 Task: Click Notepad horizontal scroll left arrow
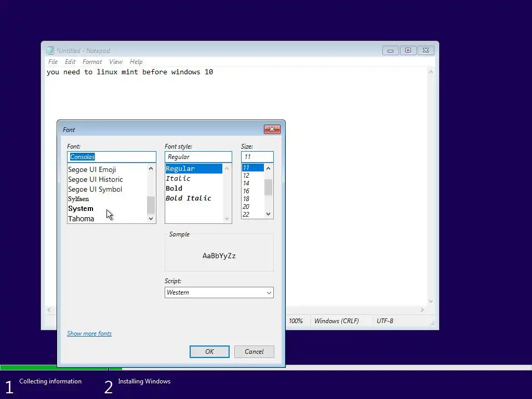point(49,310)
